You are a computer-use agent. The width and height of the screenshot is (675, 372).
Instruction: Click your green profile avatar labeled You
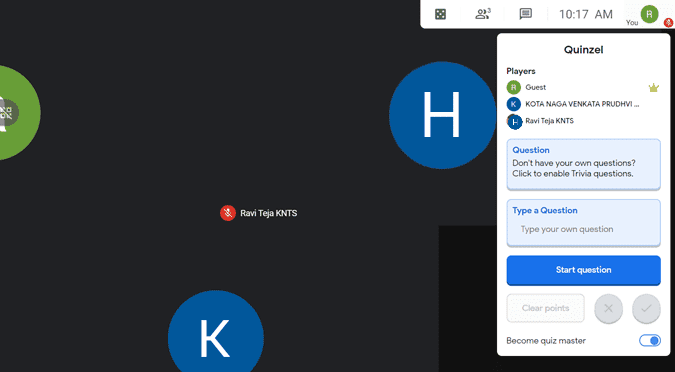pos(649,14)
